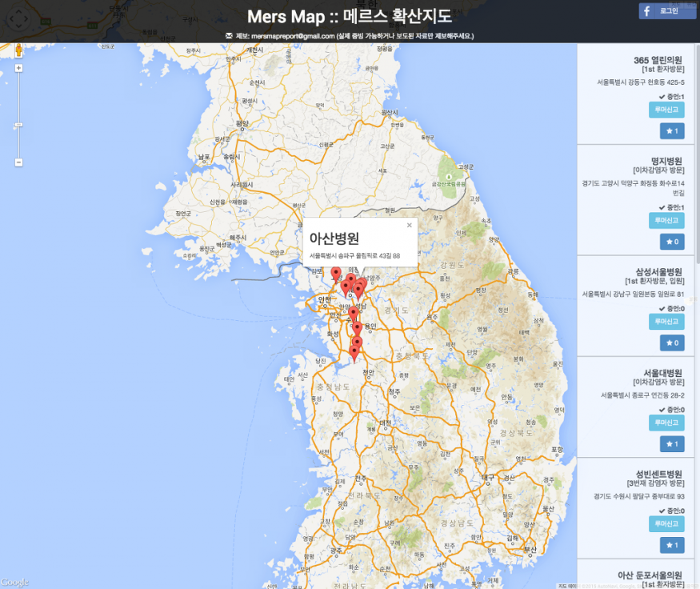Report rumor for 성빈센트병원
The width and height of the screenshot is (700, 589).
pos(666,524)
